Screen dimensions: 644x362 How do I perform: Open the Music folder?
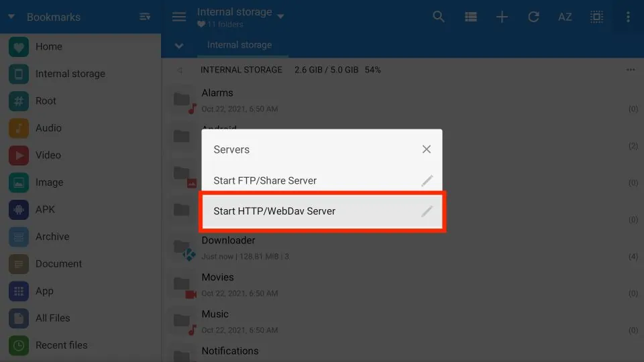(402, 322)
